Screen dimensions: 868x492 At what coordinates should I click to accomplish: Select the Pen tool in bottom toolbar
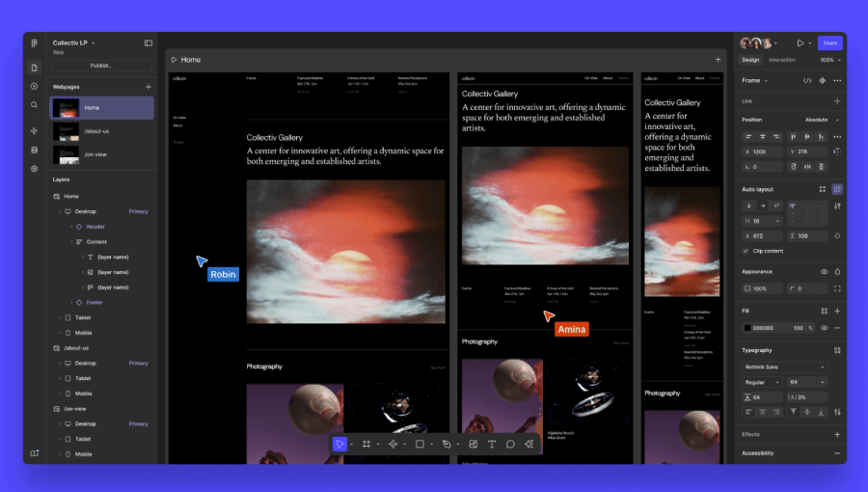tap(447, 444)
